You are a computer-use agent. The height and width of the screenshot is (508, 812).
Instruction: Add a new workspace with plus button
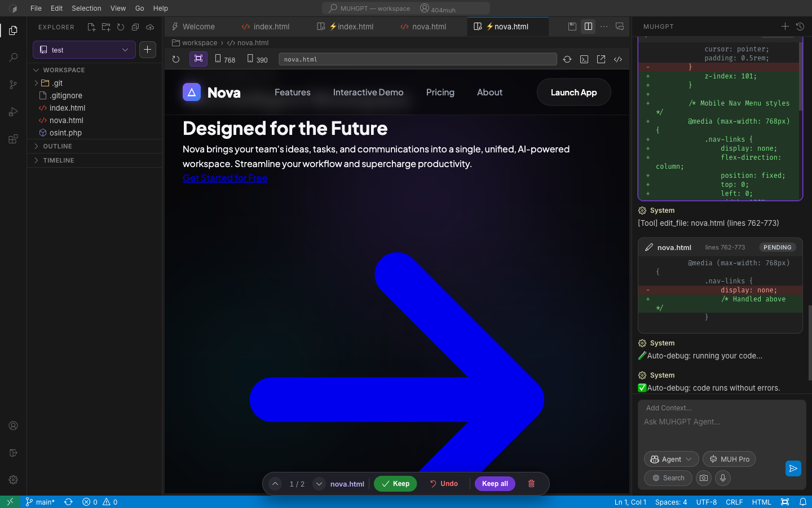point(147,50)
